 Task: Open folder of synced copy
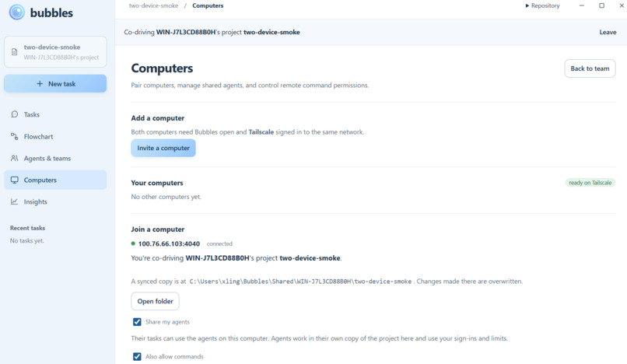[x=155, y=301]
